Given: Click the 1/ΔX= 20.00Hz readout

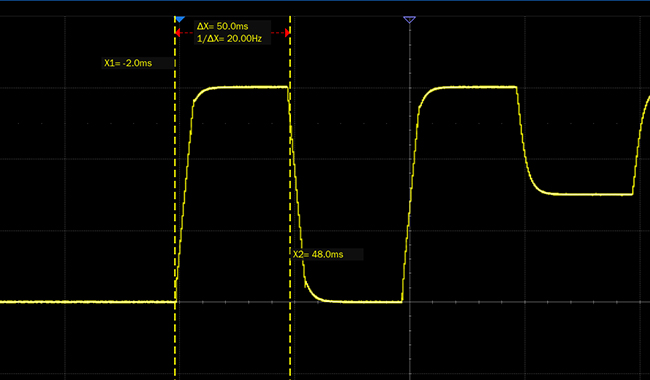Looking at the screenshot, I should 229,39.
